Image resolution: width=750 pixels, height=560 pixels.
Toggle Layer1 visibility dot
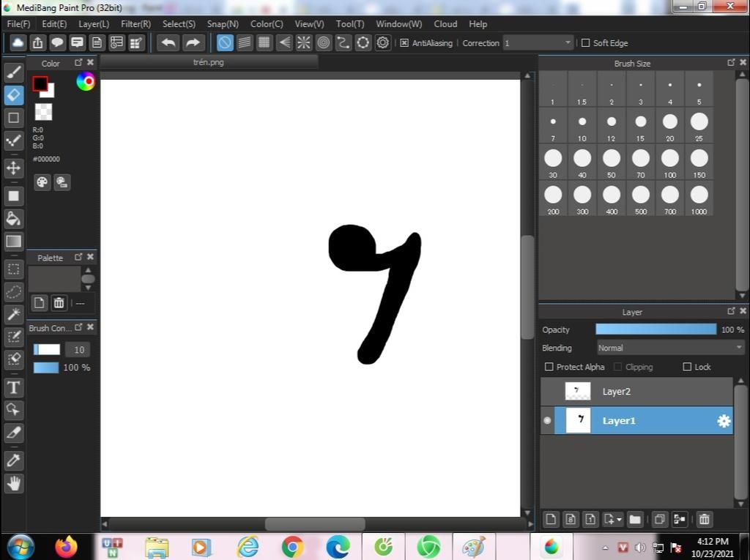click(x=547, y=420)
